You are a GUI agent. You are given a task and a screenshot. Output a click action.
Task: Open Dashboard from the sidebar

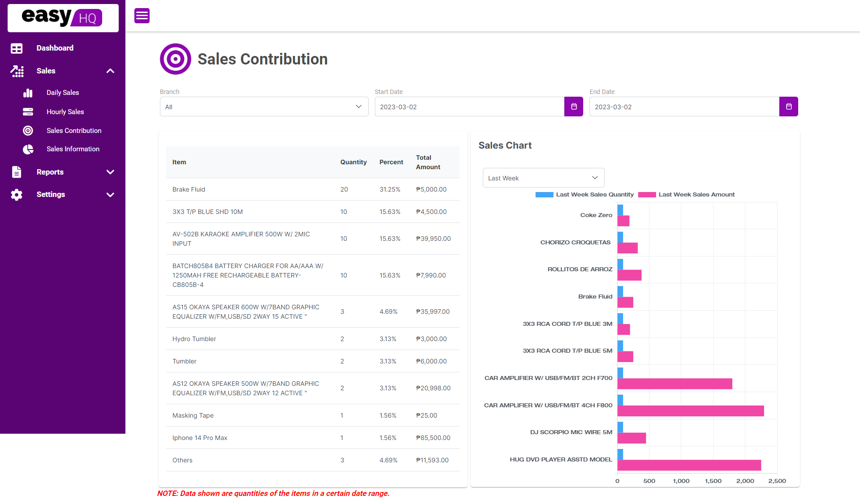pyautogui.click(x=55, y=48)
